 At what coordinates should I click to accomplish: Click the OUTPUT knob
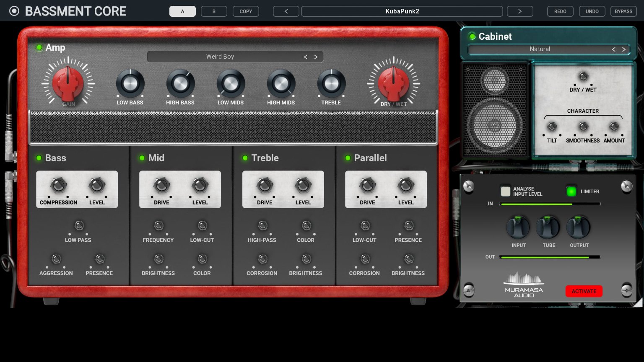579,228
